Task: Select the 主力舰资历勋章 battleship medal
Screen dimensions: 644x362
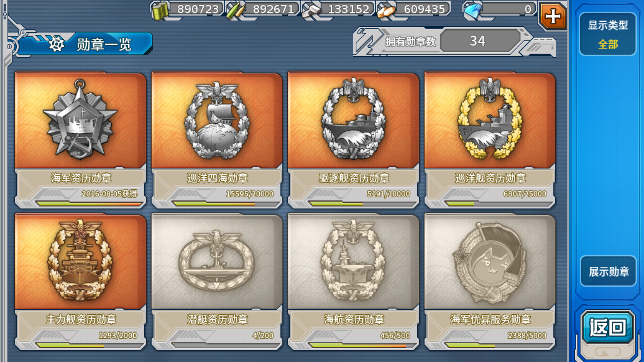Action: click(80, 282)
